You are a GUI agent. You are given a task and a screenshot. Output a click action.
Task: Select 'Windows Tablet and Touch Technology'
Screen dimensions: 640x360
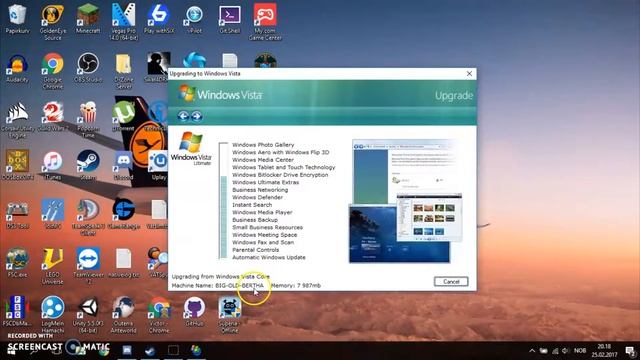click(x=284, y=167)
